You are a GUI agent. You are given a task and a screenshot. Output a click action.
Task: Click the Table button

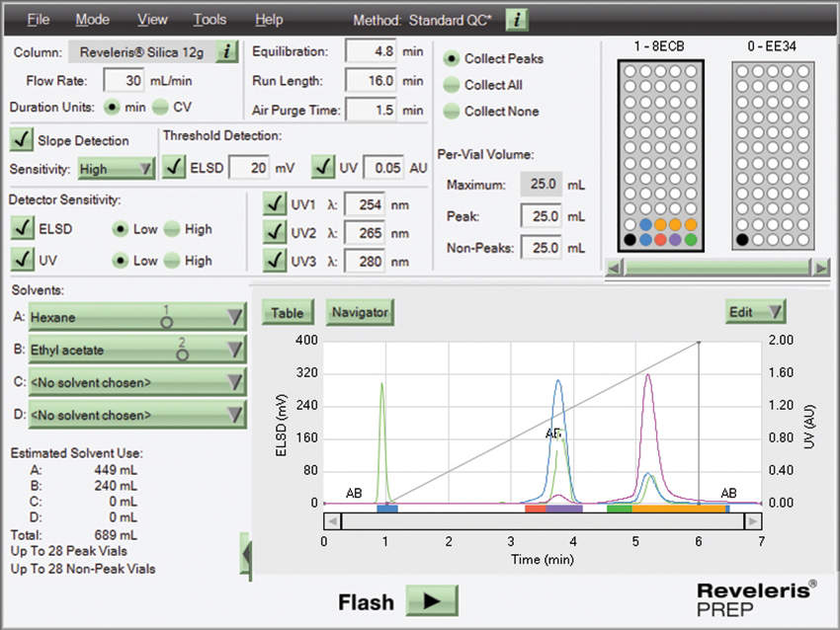288,313
